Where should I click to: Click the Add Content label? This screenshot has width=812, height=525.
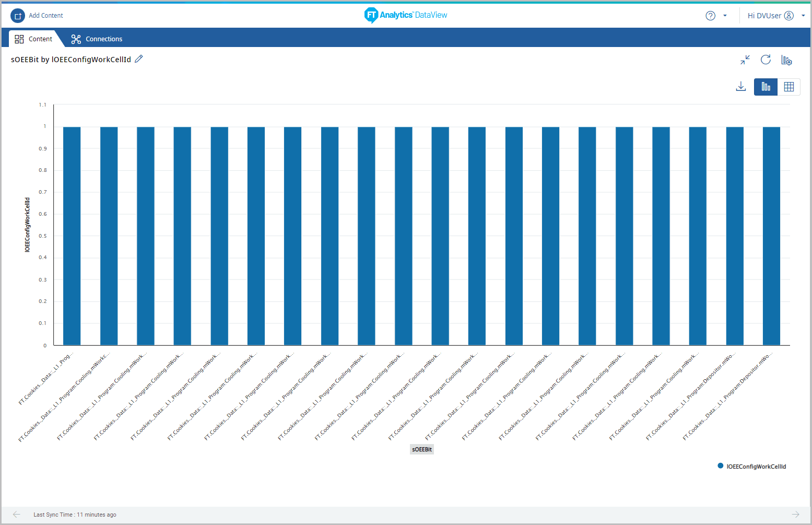click(x=46, y=16)
